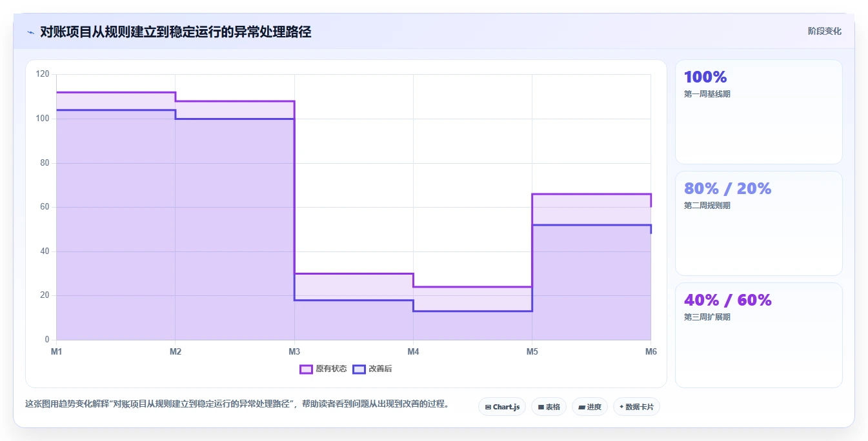868x441 pixels.
Task: Click the M6 x-axis label
Action: (651, 351)
